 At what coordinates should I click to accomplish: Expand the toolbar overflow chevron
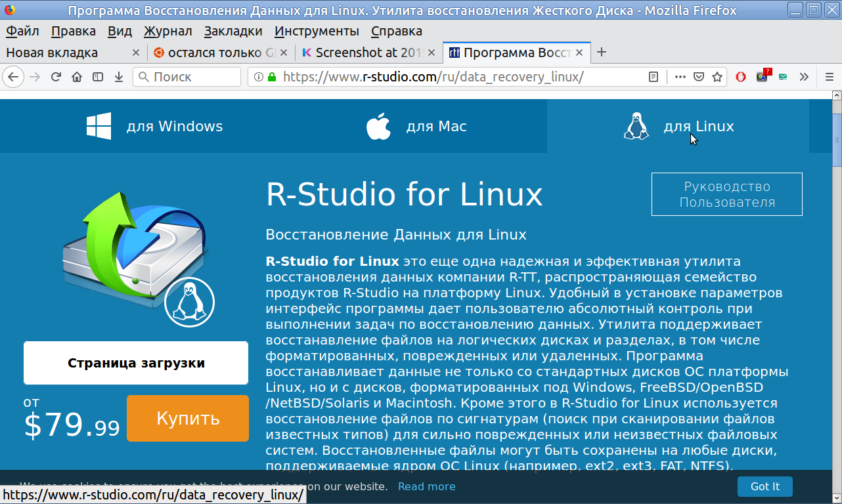point(804,77)
